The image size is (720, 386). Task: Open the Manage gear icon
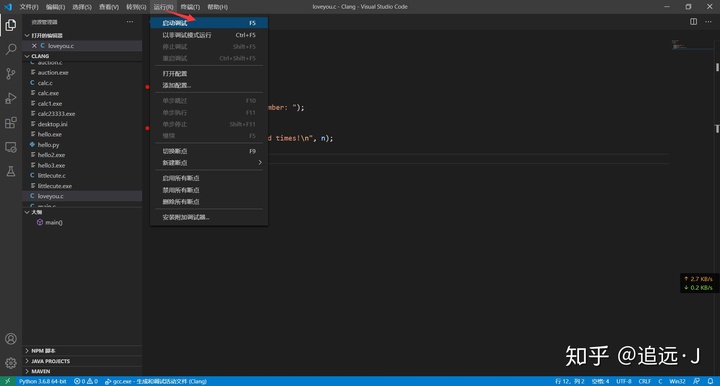click(11, 363)
